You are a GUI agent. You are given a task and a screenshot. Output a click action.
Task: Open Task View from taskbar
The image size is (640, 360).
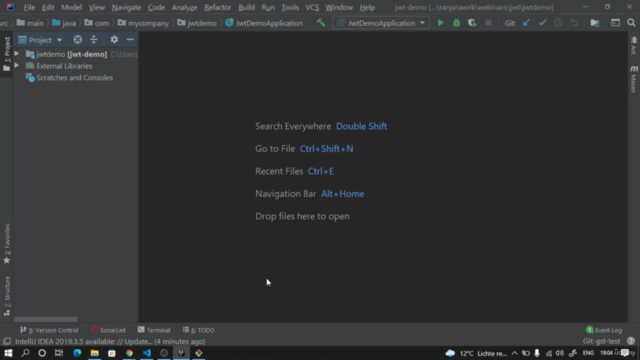(59, 353)
